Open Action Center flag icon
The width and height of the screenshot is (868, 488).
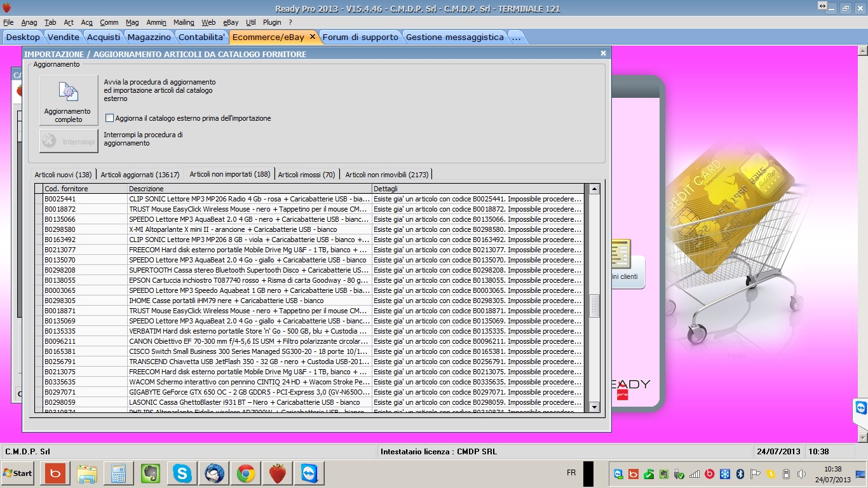tap(756, 474)
